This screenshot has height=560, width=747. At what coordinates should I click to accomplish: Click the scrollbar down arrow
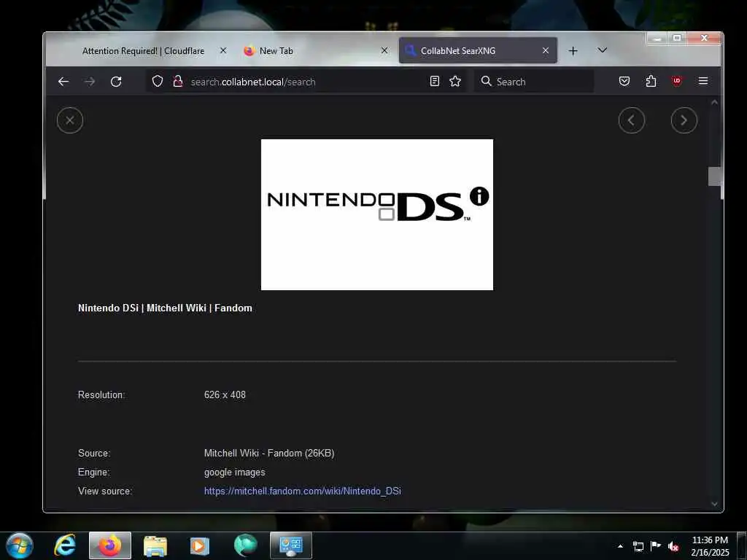pos(714,504)
